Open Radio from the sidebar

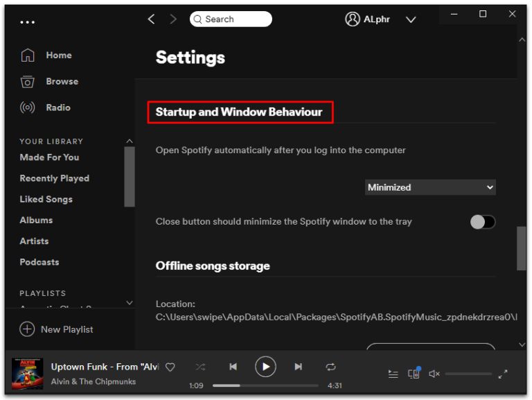coord(58,107)
